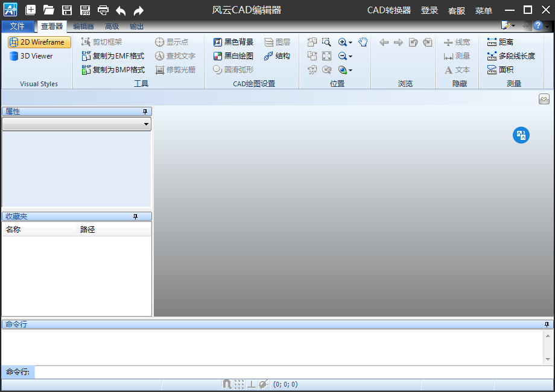Image resolution: width=555 pixels, height=392 pixels.
Task: Click the orbit view globe icon
Action: [x=342, y=70]
